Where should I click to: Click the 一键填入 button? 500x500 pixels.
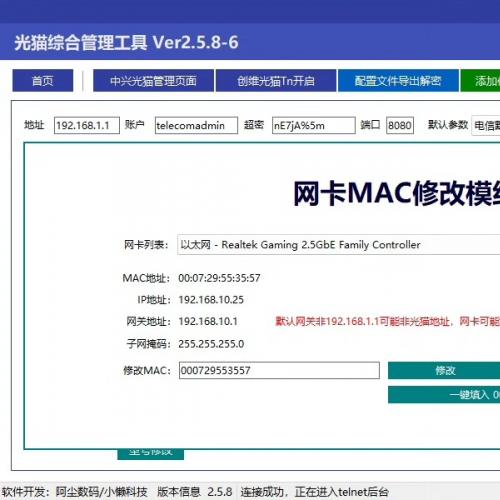[x=444, y=395]
